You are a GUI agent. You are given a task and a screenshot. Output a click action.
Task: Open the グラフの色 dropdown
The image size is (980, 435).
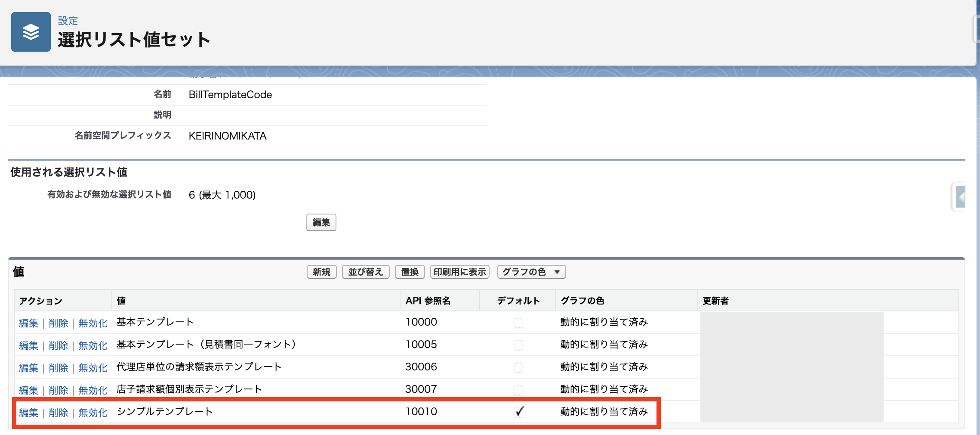point(530,272)
